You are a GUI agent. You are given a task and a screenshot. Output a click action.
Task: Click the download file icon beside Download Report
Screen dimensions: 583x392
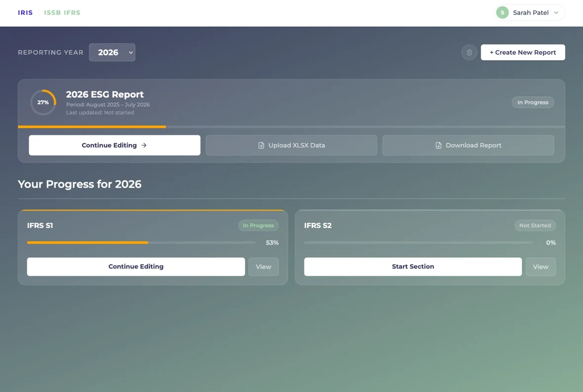(x=439, y=145)
